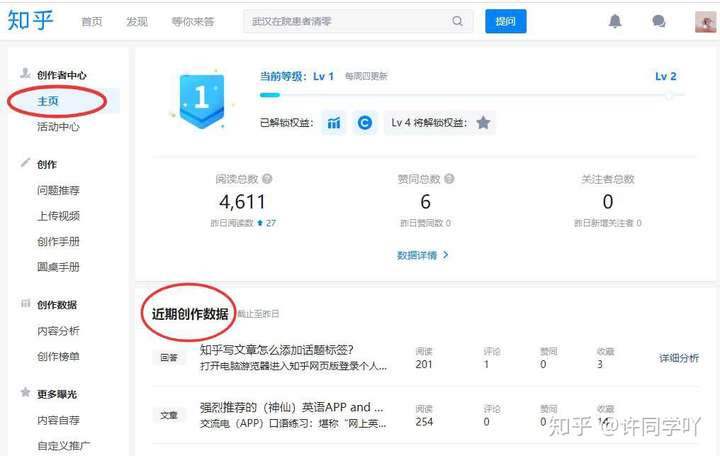Select 主页 in the sidebar
Viewport: 720px width, 456px height.
tap(48, 101)
